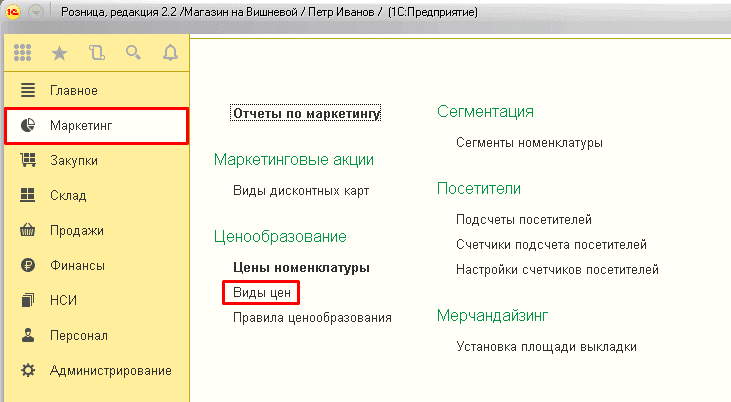Screen dimensions: 731x402
Task: Open Установка площади выкладки
Action: click(546, 346)
